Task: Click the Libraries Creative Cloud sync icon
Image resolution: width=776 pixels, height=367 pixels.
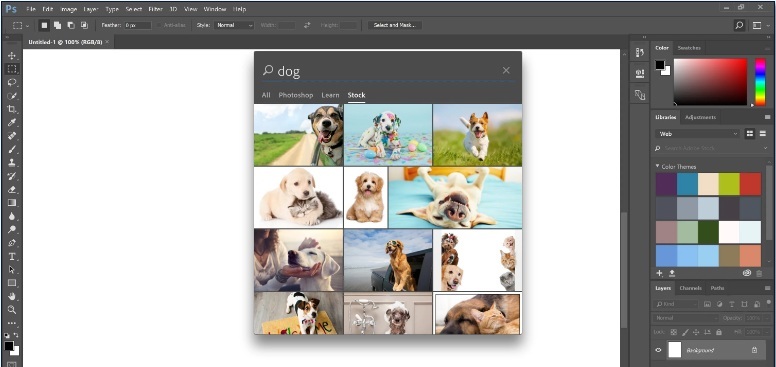Action: pyautogui.click(x=747, y=273)
